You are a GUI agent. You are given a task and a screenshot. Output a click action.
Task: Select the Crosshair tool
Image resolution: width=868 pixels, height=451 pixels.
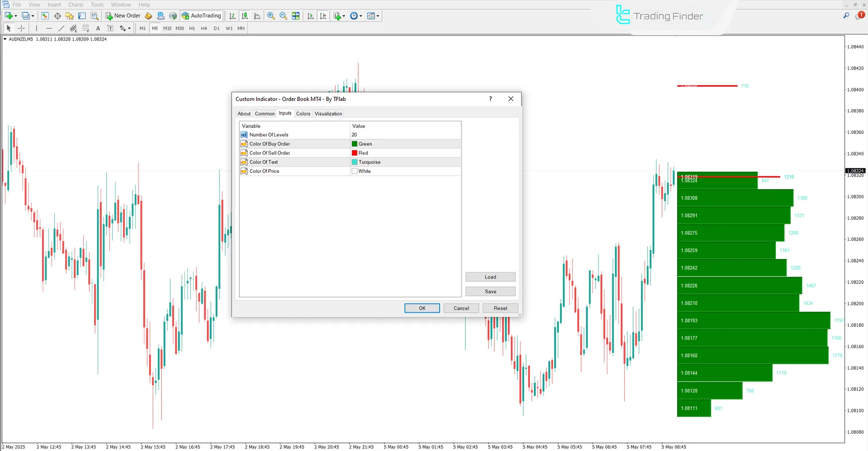pyautogui.click(x=21, y=28)
